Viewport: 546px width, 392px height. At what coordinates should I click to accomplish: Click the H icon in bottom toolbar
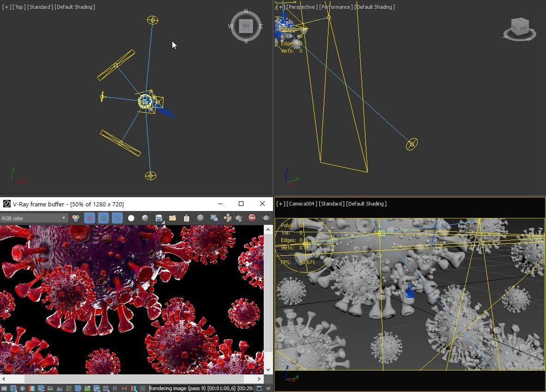[115, 388]
